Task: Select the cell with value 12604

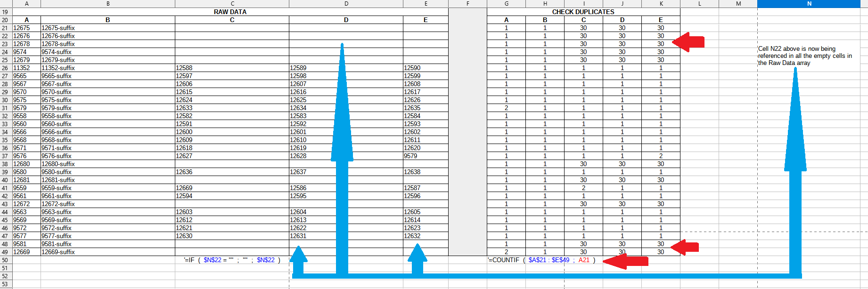Action: pos(346,212)
